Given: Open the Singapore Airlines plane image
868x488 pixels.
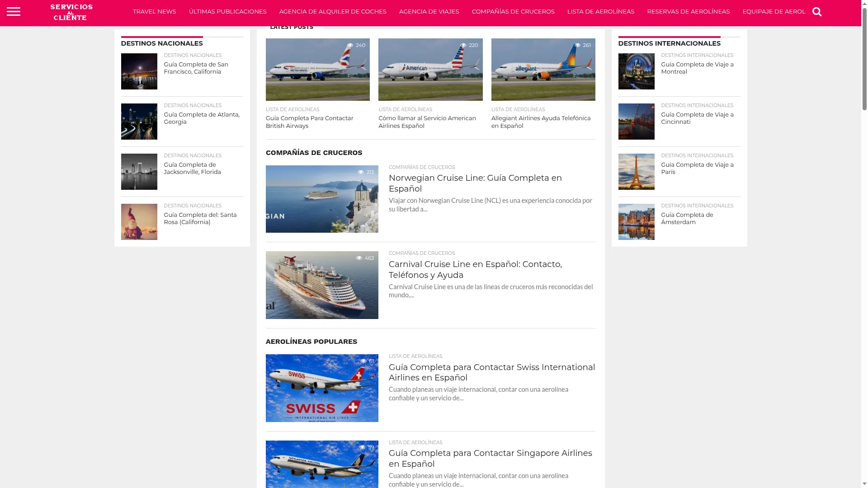Looking at the screenshot, I should click(322, 464).
